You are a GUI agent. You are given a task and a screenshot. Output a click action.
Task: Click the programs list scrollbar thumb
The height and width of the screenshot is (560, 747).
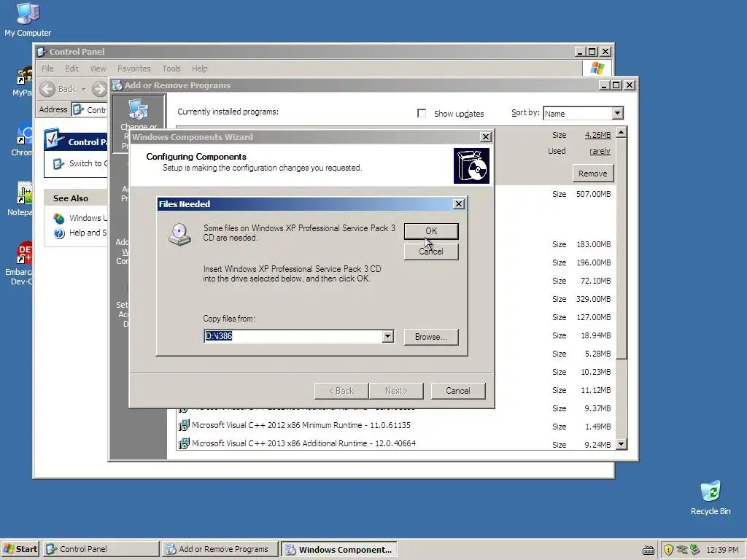tap(622, 248)
